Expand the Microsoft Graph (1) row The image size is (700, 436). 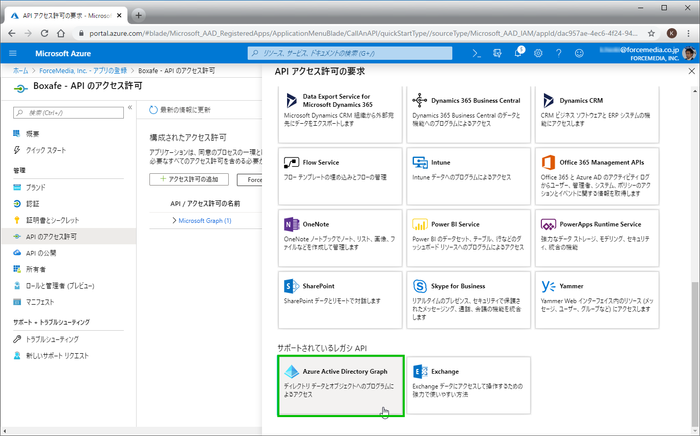tap(174, 220)
